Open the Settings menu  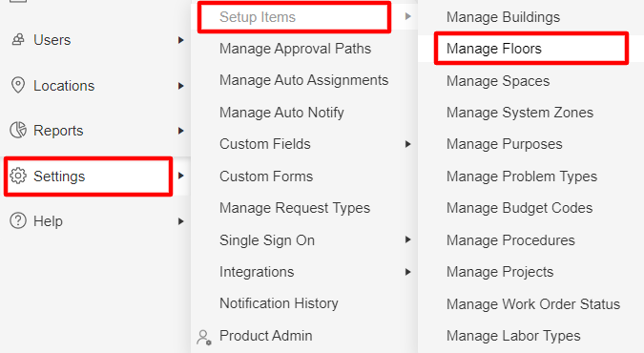tap(59, 176)
